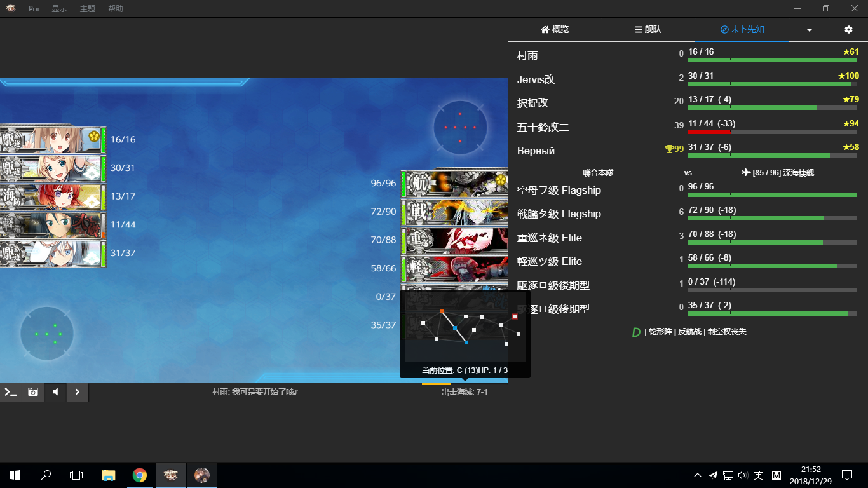The height and width of the screenshot is (488, 868).
Task: Open the plugin list dropdown arrow
Action: (x=810, y=30)
